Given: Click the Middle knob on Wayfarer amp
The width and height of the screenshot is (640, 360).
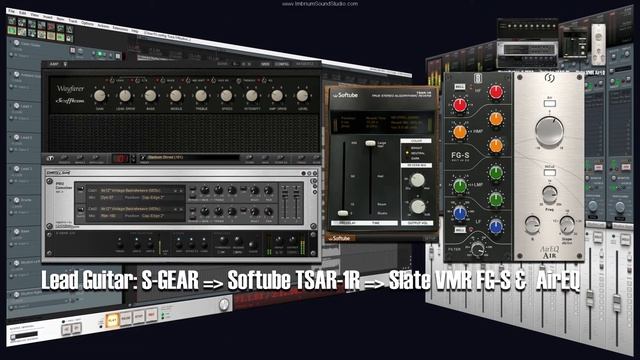Looking at the screenshot, I should tap(176, 96).
